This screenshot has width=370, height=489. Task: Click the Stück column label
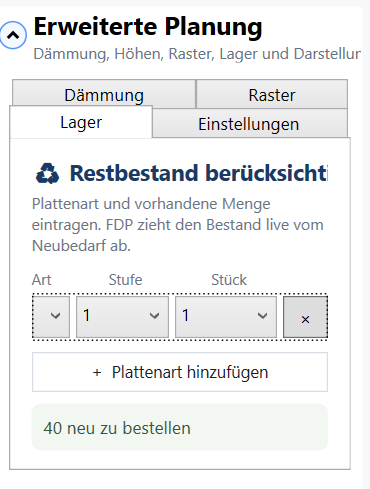coord(229,280)
